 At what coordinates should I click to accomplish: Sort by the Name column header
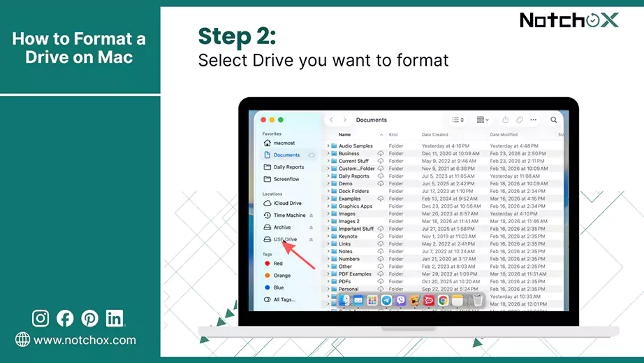point(344,134)
